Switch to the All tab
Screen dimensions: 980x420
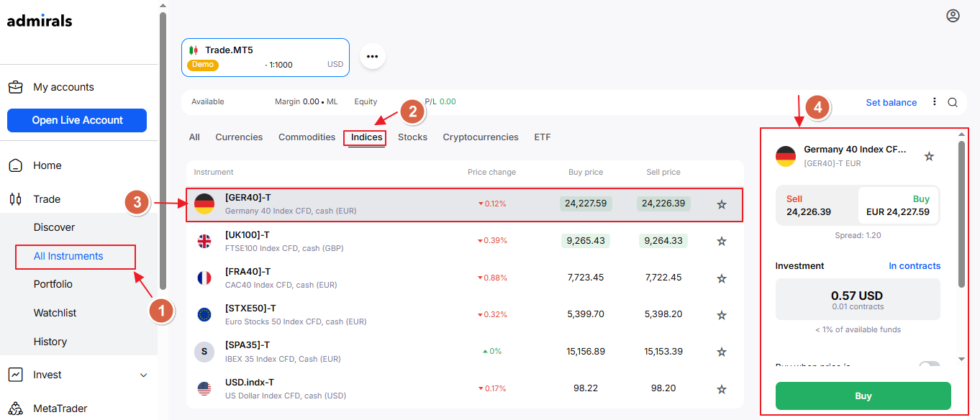[194, 137]
